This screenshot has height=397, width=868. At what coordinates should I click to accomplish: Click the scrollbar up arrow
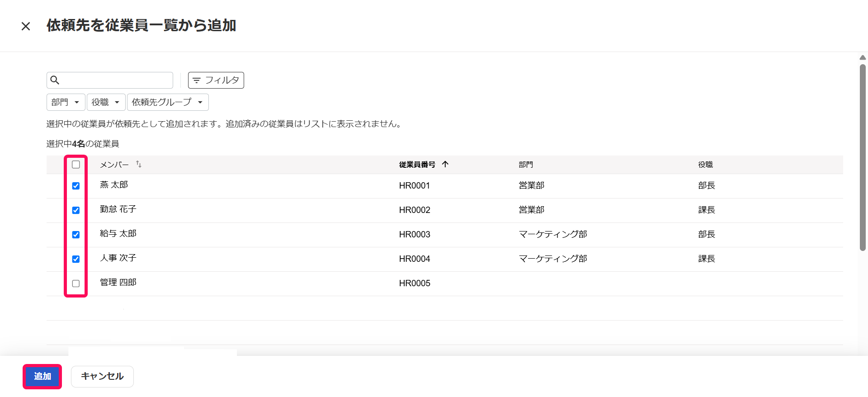(863, 57)
